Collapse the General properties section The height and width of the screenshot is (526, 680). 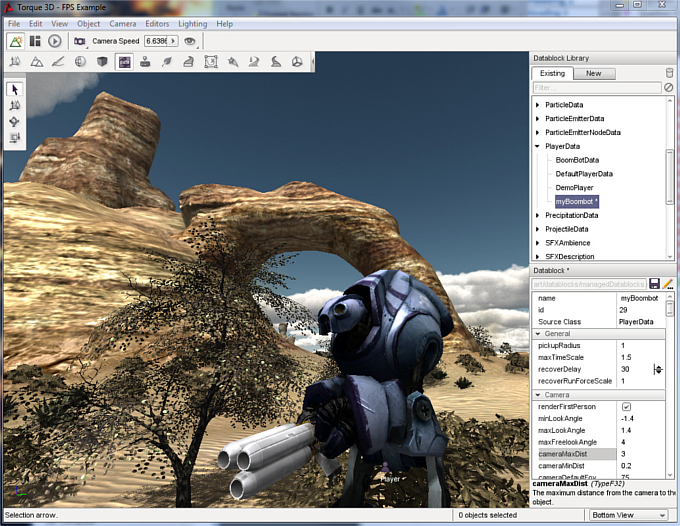point(537,333)
